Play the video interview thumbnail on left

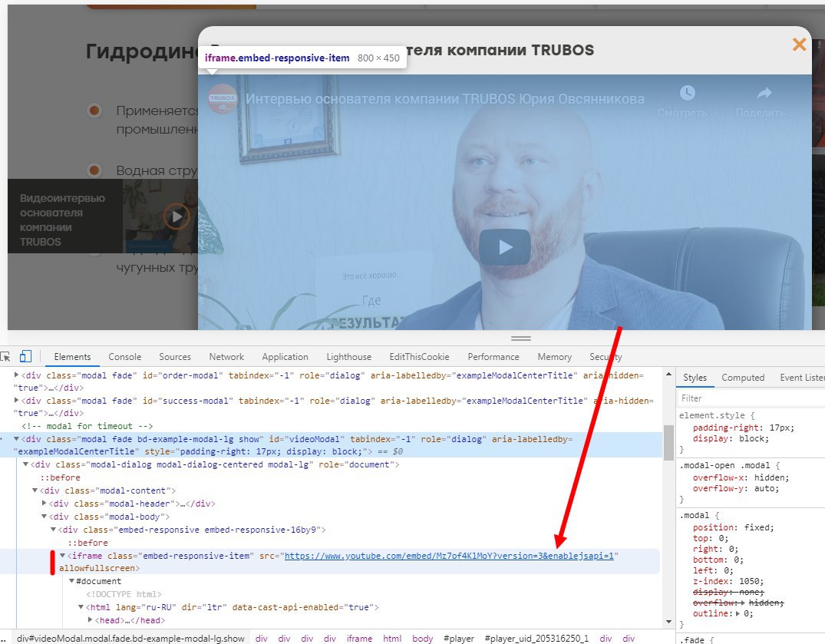177,216
